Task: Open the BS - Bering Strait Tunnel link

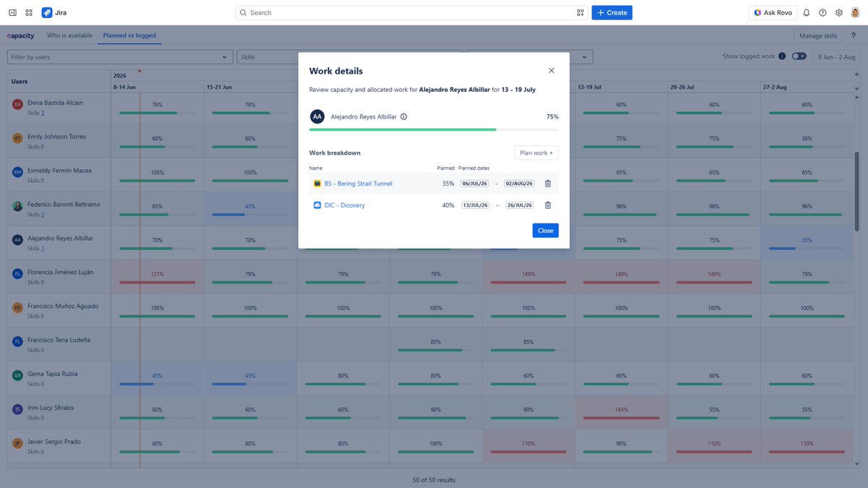Action: [x=358, y=184]
